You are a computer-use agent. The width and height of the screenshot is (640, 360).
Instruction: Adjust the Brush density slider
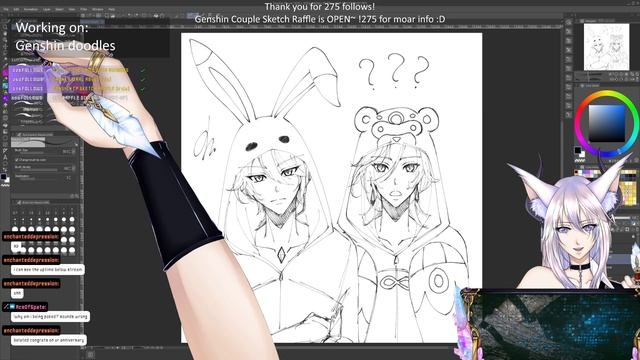[38, 169]
